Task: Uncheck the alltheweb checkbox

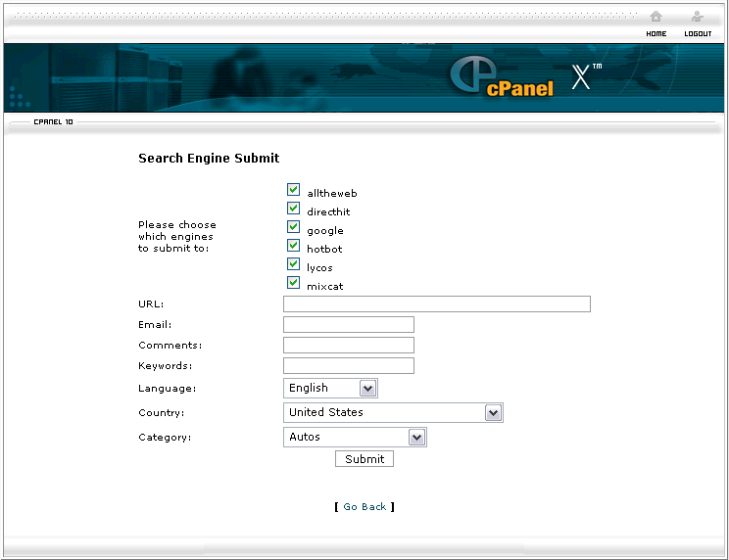Action: [293, 190]
